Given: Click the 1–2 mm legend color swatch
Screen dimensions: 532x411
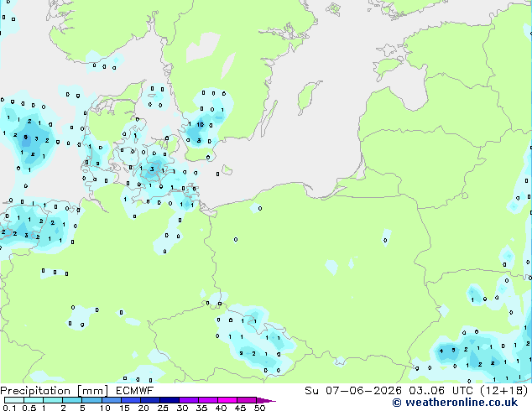Looking at the screenshot, I should (53, 400).
